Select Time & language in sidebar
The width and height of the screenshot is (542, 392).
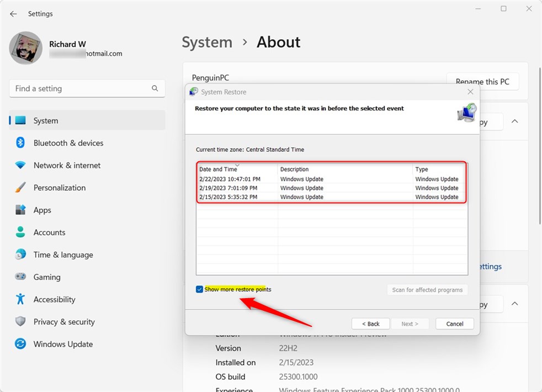(x=63, y=255)
